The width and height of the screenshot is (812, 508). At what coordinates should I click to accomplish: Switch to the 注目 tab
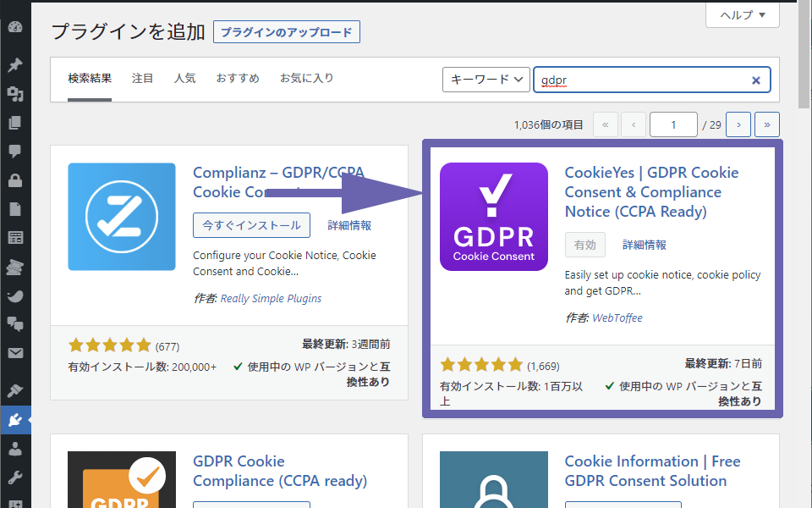pyautogui.click(x=142, y=78)
